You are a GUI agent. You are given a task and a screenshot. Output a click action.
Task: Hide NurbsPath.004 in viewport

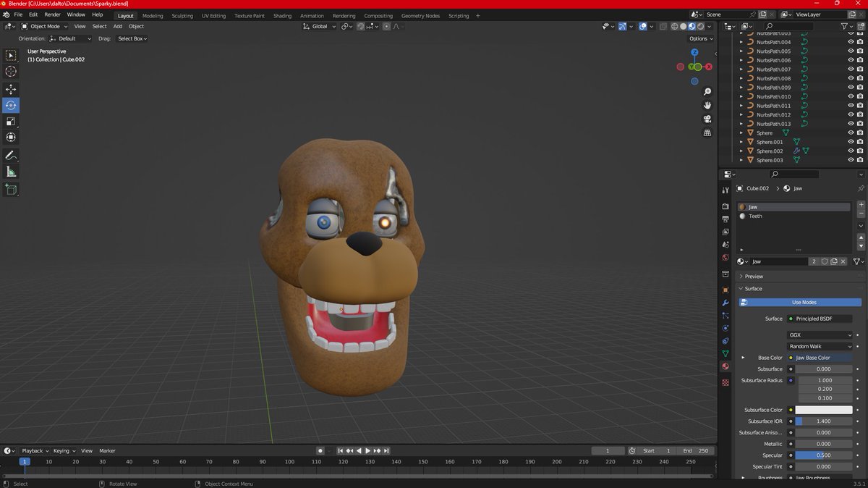[851, 42]
